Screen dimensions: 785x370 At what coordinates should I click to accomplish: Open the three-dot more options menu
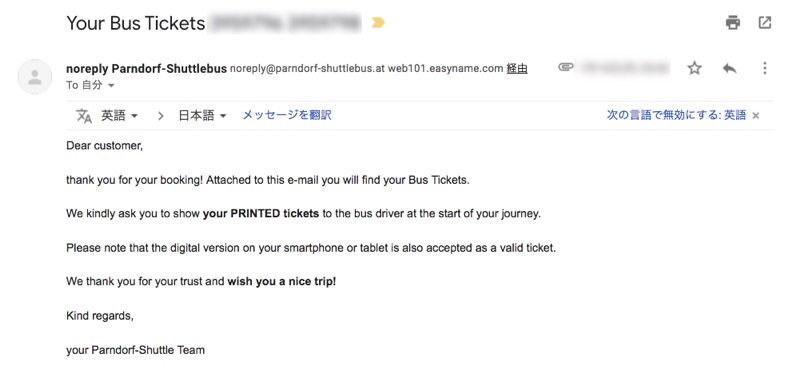764,68
